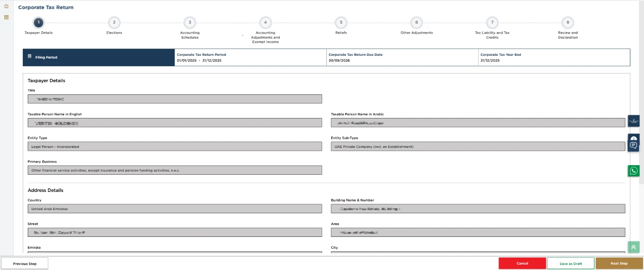Screen dimensions: 644x270
Task: Click the Taxable Person Name in English field
Action: coord(175,123)
